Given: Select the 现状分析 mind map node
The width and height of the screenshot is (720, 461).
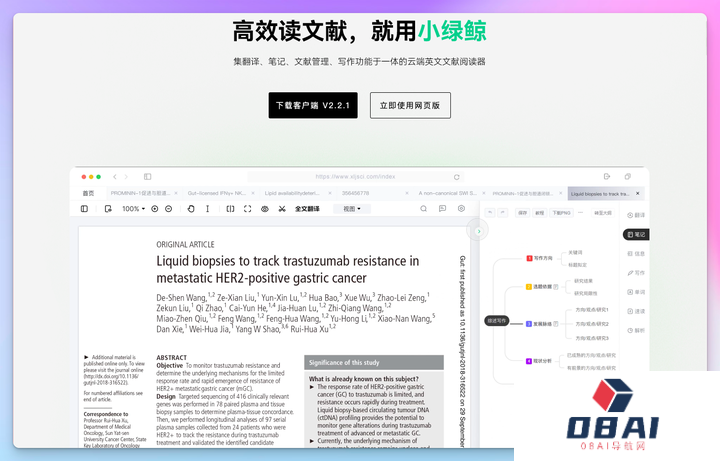Looking at the screenshot, I should coord(539,361).
